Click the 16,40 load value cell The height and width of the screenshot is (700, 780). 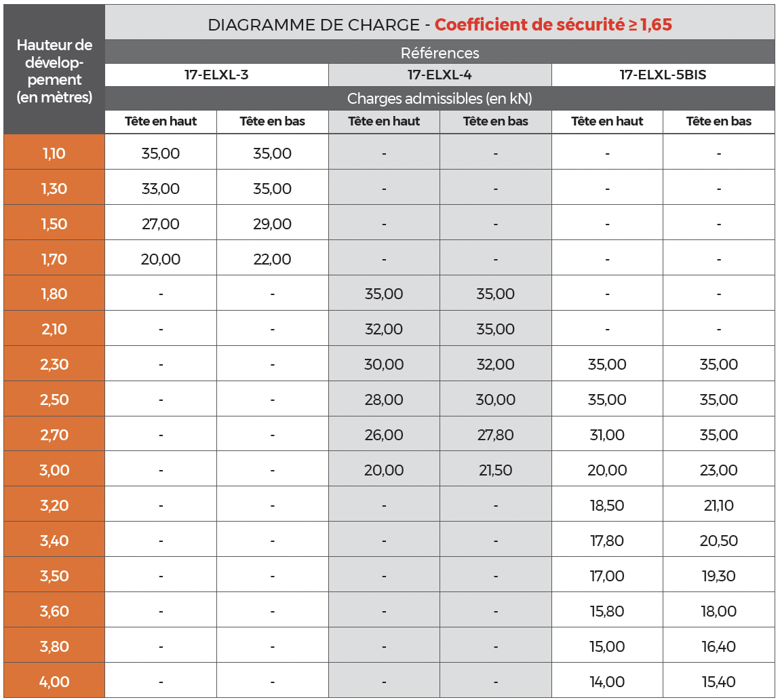[x=718, y=646]
